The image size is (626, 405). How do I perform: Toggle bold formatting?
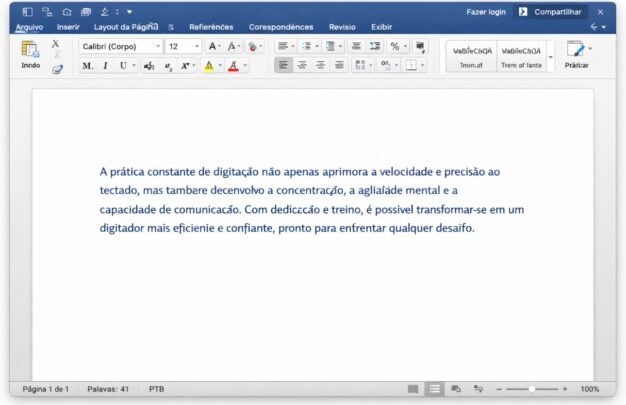click(x=87, y=66)
